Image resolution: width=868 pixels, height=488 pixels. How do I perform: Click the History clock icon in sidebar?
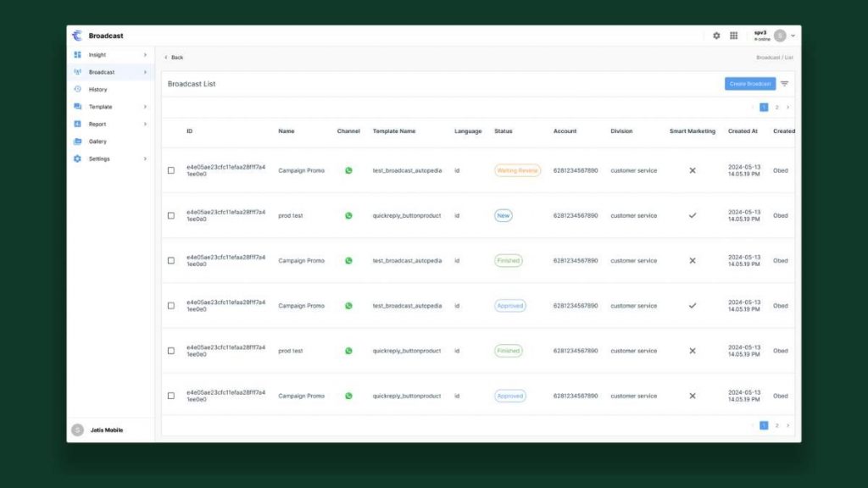[x=78, y=89]
